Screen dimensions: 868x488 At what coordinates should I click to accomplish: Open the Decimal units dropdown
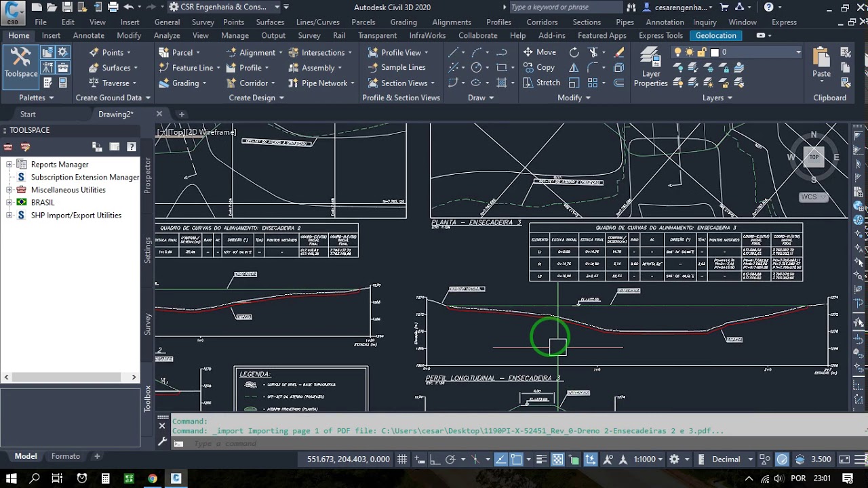[732, 459]
